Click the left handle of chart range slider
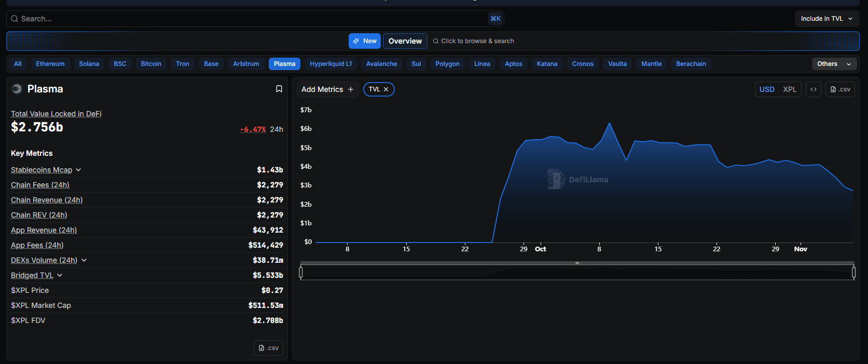Viewport: 868px width, 364px height. point(301,272)
